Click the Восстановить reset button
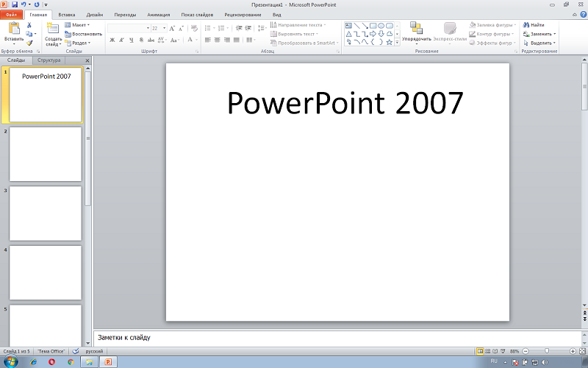 (83, 34)
